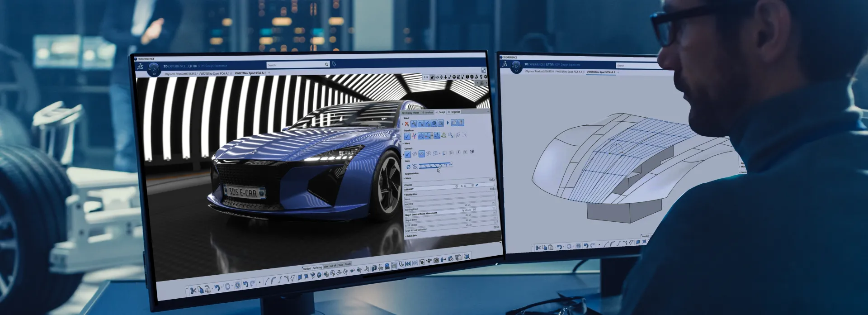Expand the Select Sets section
Viewport: 868px width, 315px height.
click(x=411, y=236)
